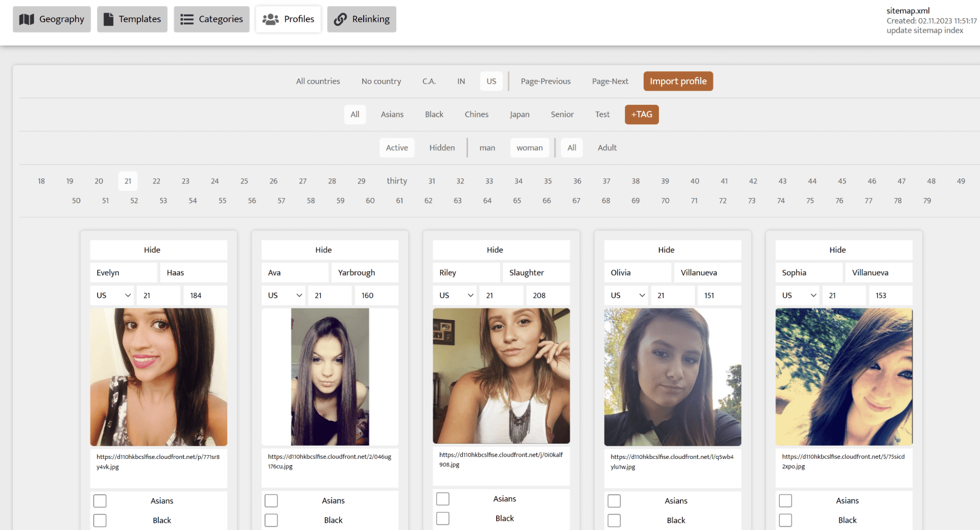
Task: Click update sitemap index link
Action: pos(925,30)
